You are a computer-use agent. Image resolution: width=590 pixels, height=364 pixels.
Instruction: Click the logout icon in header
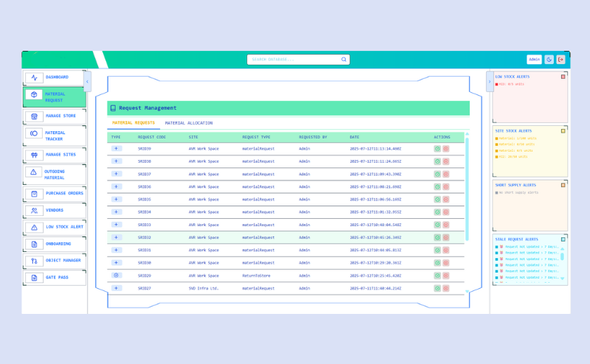click(x=560, y=60)
